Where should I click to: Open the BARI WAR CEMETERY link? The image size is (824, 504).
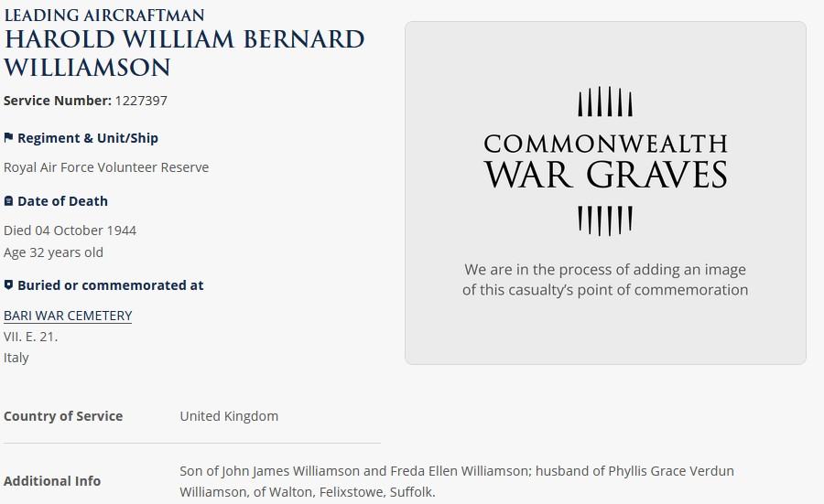pyautogui.click(x=68, y=316)
